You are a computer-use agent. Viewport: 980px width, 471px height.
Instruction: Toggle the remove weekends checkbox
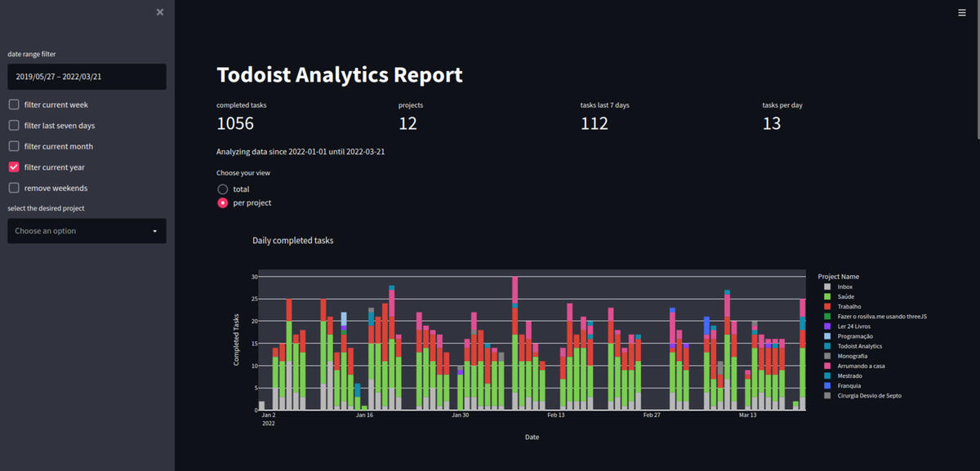tap(14, 189)
